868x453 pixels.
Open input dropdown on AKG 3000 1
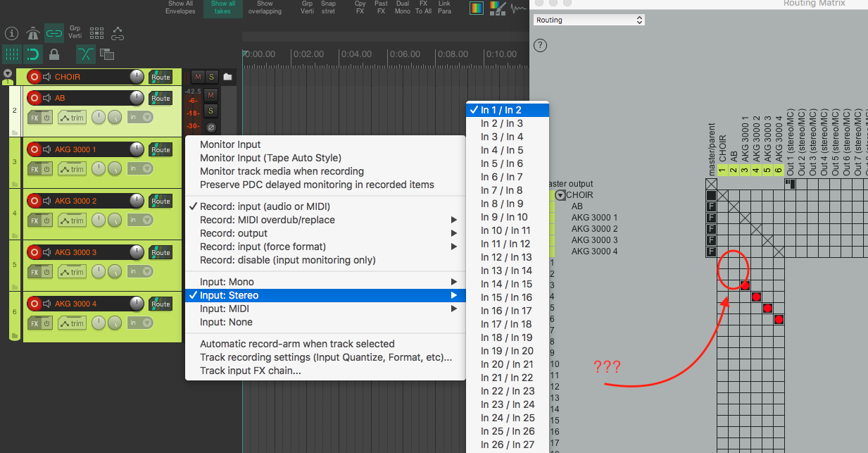[141, 169]
